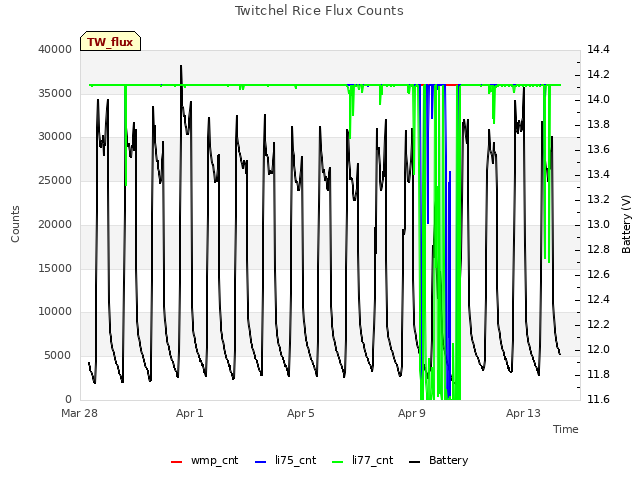The width and height of the screenshot is (640, 480).
Task: Click the TW_flux label tag
Action: (x=110, y=41)
